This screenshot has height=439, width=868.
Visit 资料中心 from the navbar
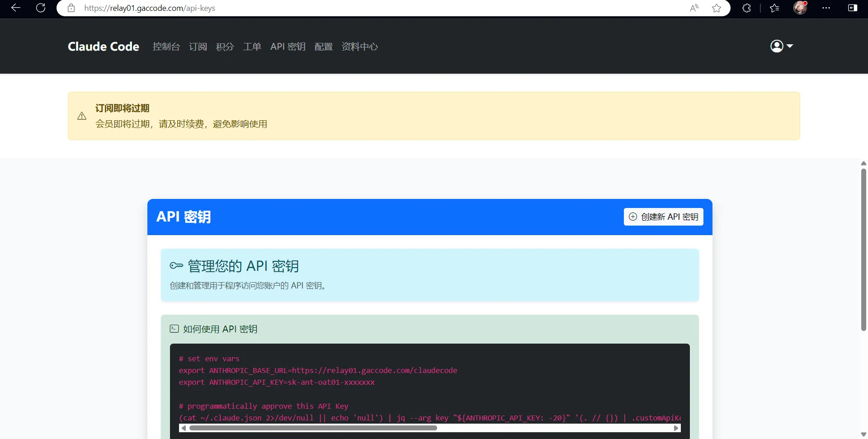point(360,47)
